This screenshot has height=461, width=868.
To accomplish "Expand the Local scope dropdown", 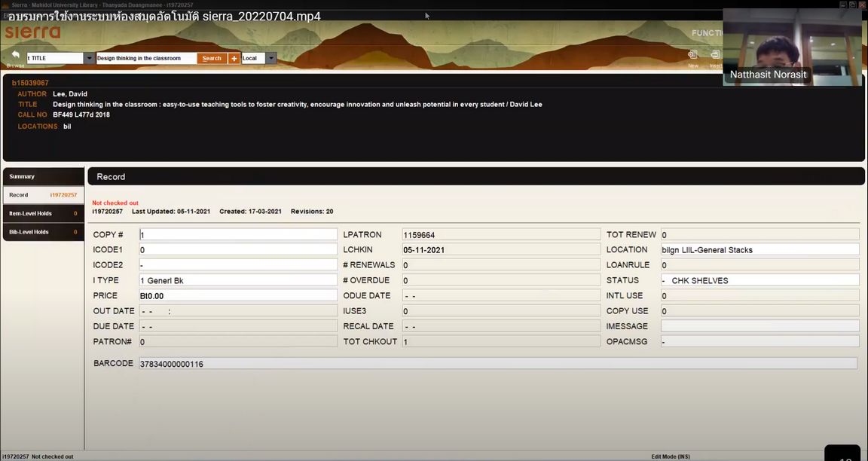I will (270, 58).
